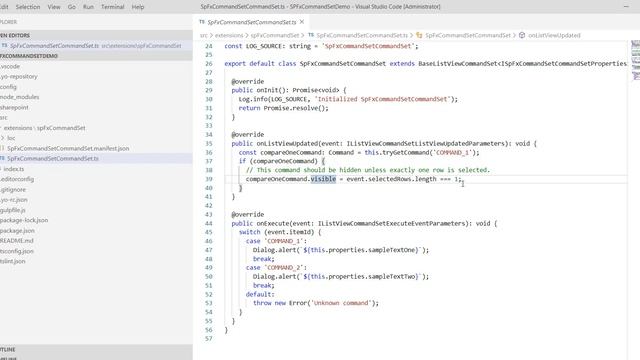This screenshot has width=640, height=360.
Task: Open tslint.json
Action: point(13,261)
